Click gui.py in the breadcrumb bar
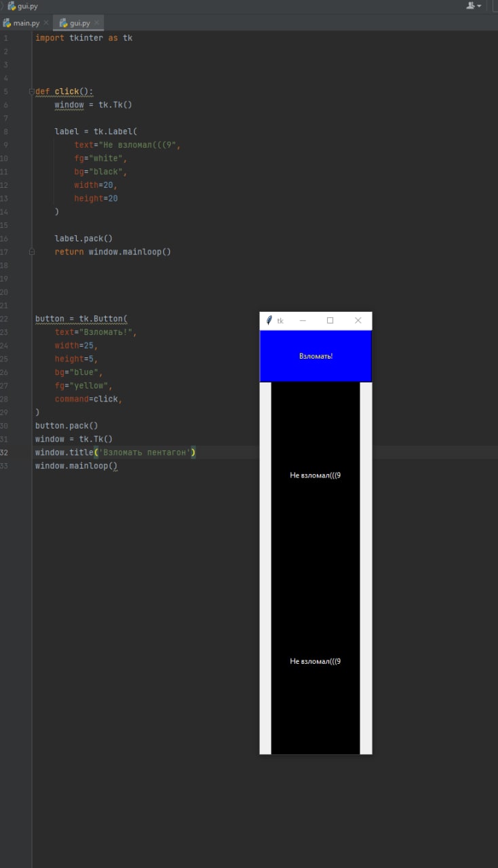498x868 pixels. tap(23, 6)
